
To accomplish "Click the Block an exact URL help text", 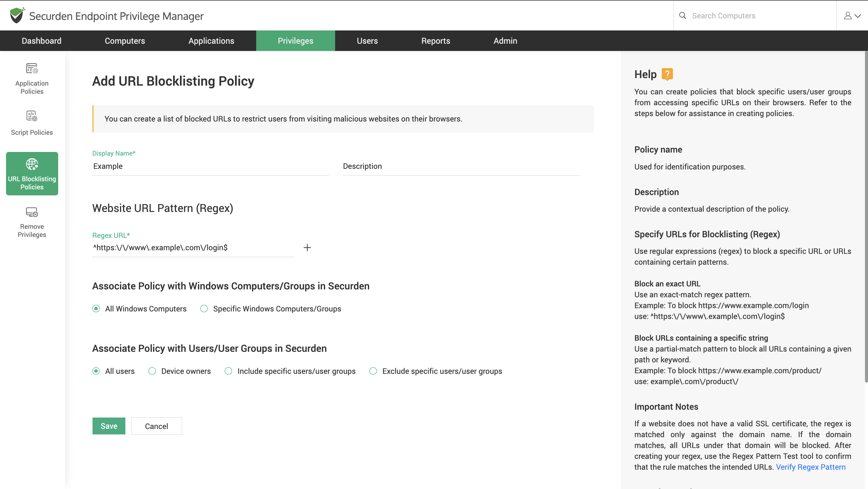I will (667, 283).
